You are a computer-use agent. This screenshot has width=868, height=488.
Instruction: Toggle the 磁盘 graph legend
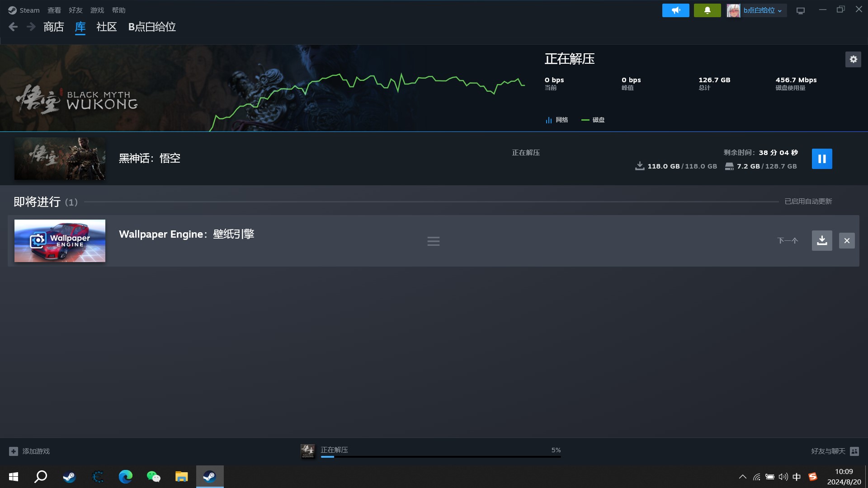click(593, 120)
